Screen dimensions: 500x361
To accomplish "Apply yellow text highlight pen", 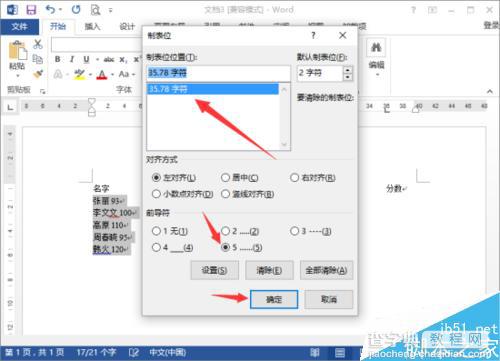I will [x=80, y=74].
